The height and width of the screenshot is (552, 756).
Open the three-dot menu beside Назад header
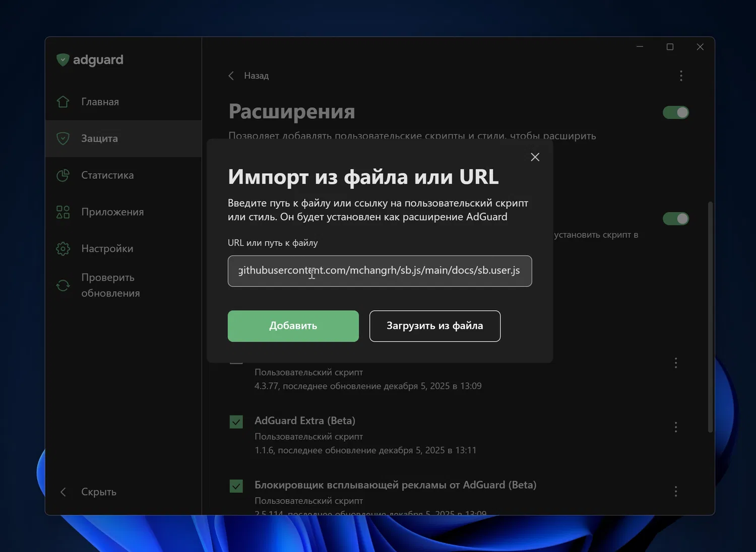point(681,76)
